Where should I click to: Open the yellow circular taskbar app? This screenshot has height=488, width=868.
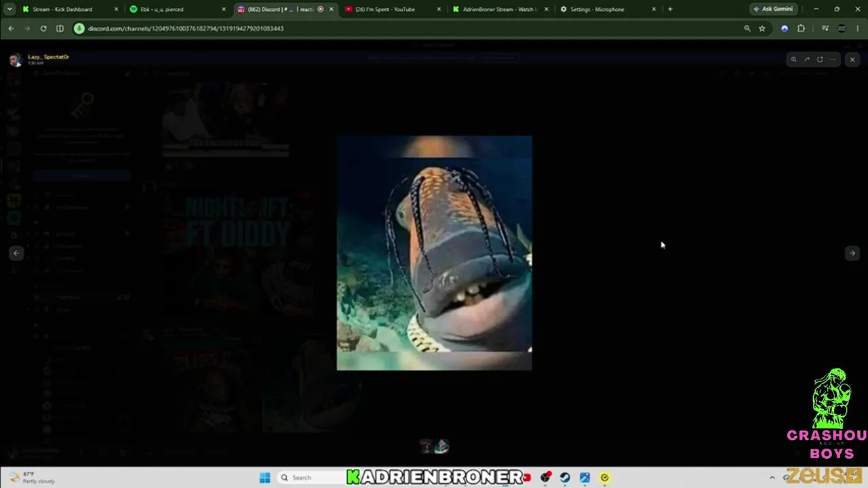pos(605,478)
